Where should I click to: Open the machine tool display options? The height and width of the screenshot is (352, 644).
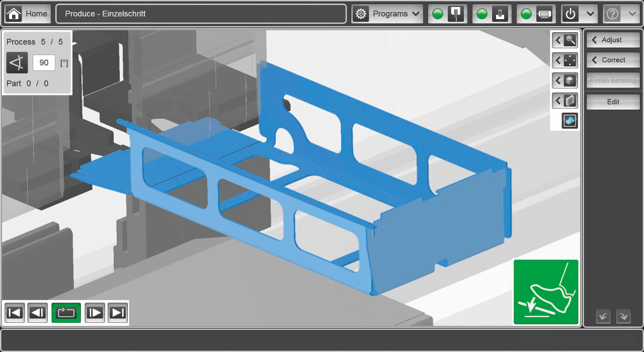(565, 101)
